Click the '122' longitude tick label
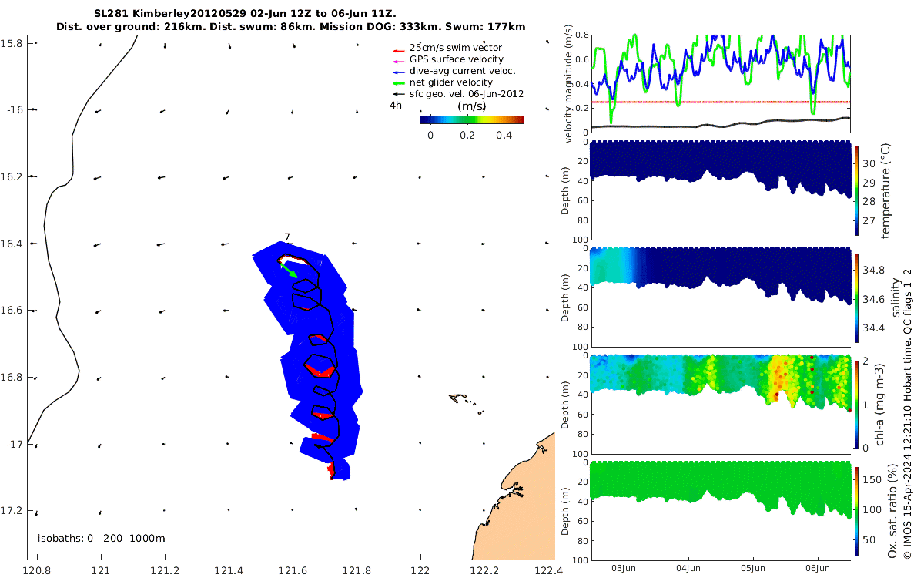This screenshot has width=924, height=578. pyautogui.click(x=420, y=570)
